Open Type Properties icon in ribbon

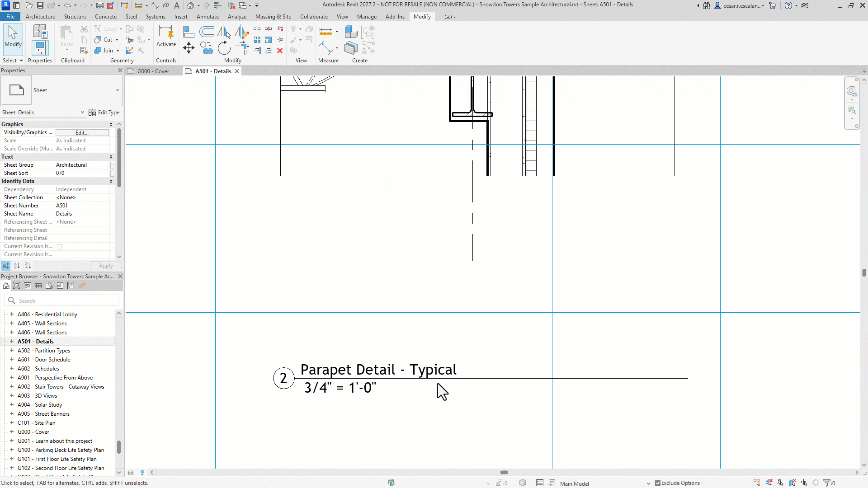tap(40, 32)
